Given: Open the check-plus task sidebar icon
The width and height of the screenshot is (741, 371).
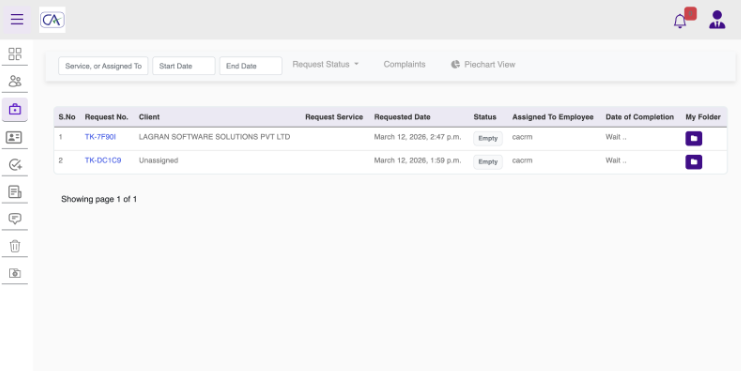Looking at the screenshot, I should (x=15, y=164).
